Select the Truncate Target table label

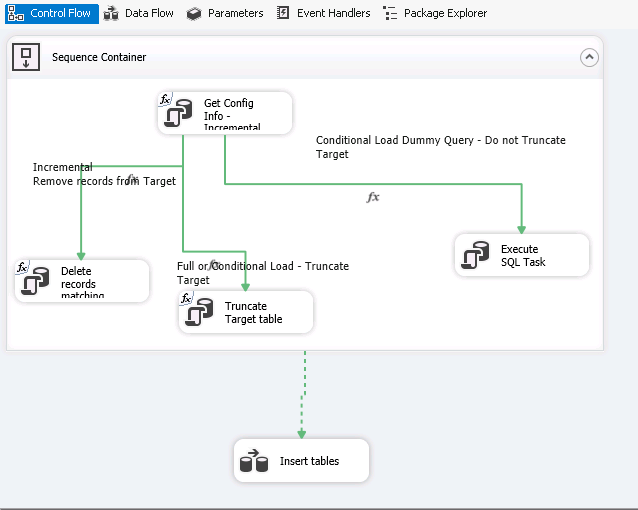coord(253,313)
